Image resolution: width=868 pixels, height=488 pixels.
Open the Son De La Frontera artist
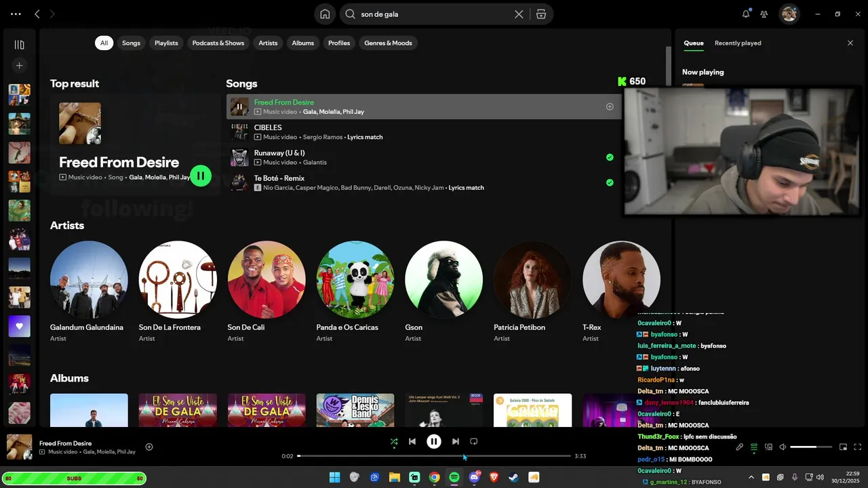(178, 280)
